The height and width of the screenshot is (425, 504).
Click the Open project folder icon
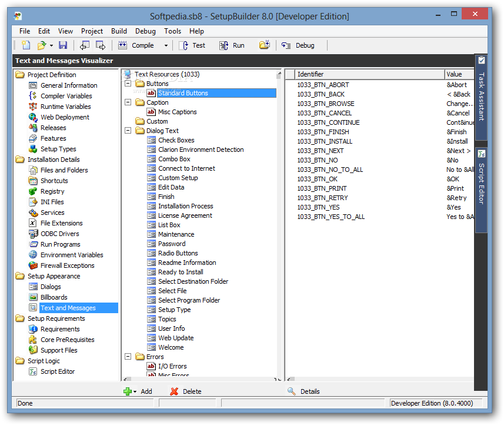point(42,45)
